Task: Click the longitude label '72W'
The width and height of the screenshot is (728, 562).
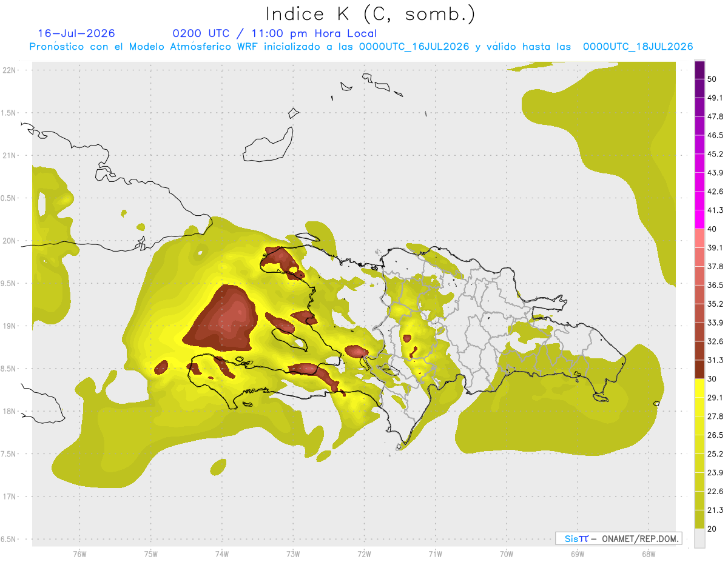Action: [x=364, y=554]
